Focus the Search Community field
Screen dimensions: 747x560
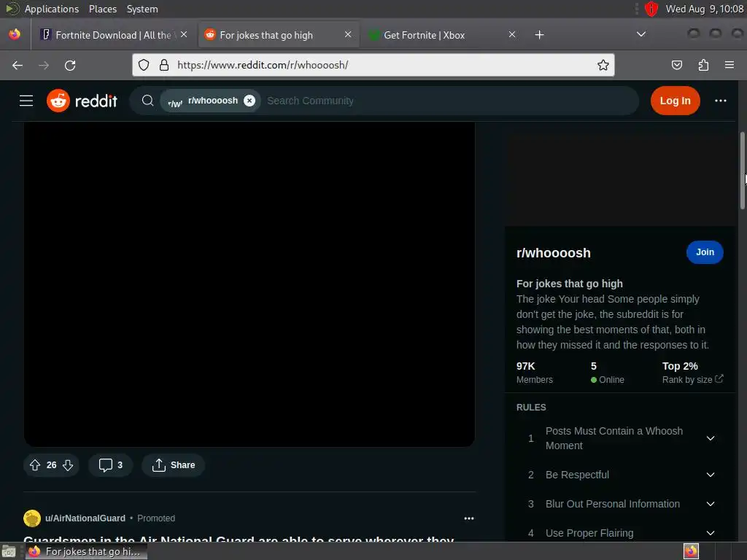coord(448,101)
